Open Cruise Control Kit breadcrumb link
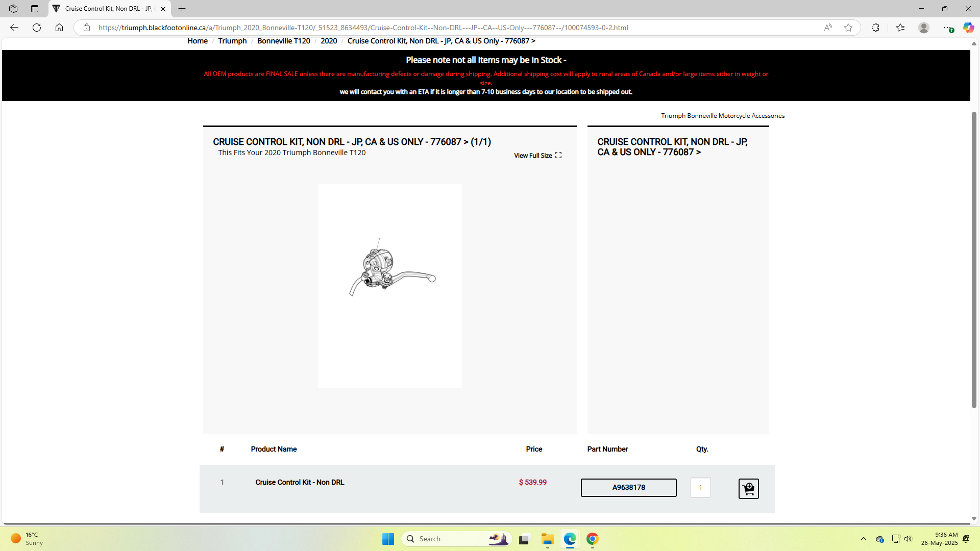The height and width of the screenshot is (551, 980). [441, 41]
